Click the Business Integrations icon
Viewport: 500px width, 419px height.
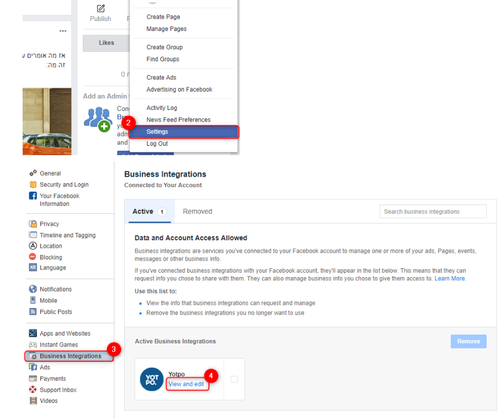(x=33, y=356)
